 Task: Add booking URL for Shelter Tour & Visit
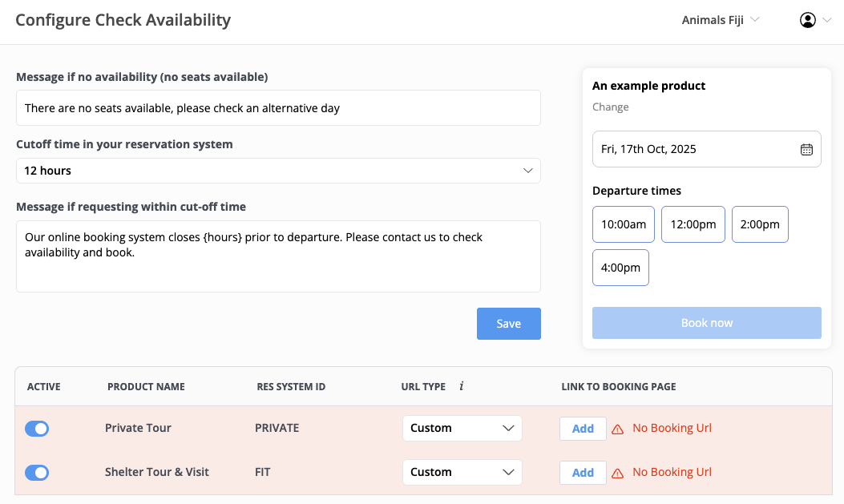click(x=583, y=473)
